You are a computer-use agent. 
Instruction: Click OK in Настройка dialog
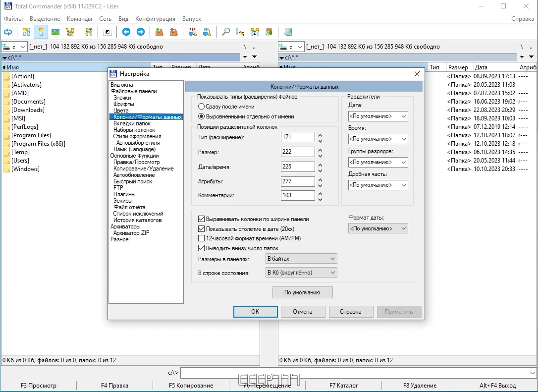click(255, 312)
